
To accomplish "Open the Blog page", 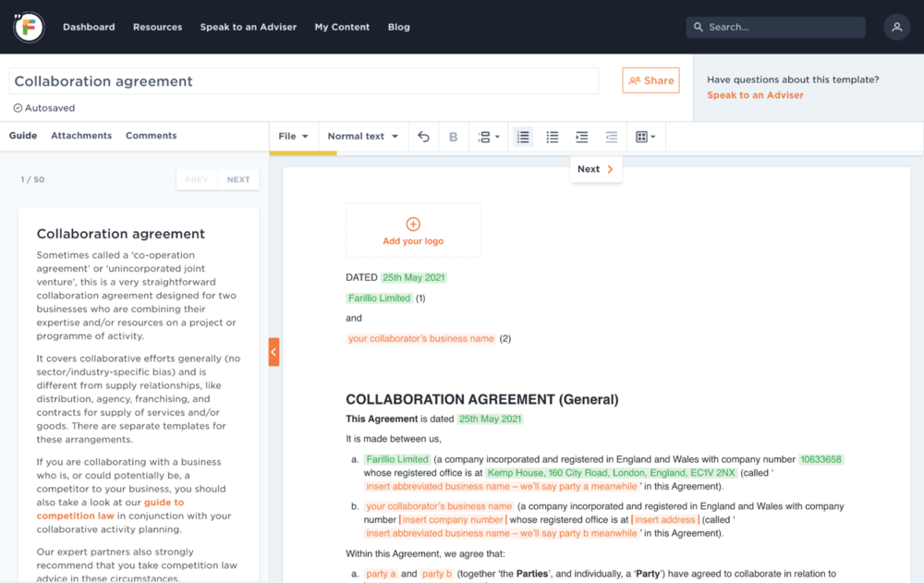I will tap(399, 27).
